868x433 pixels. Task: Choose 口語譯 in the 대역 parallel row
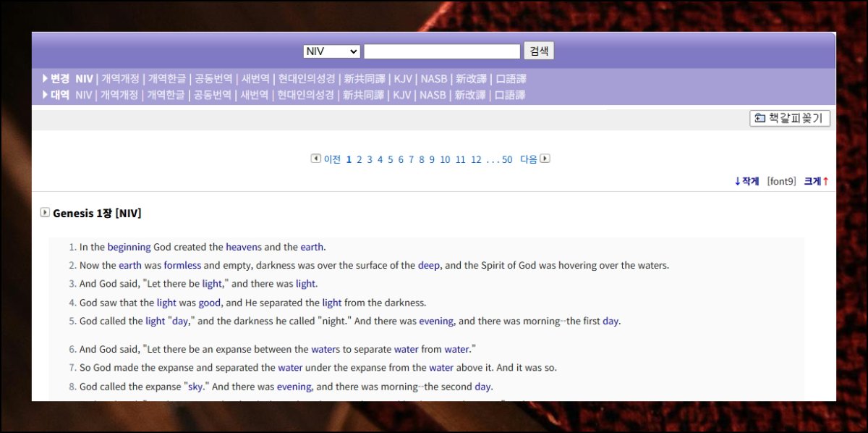510,95
